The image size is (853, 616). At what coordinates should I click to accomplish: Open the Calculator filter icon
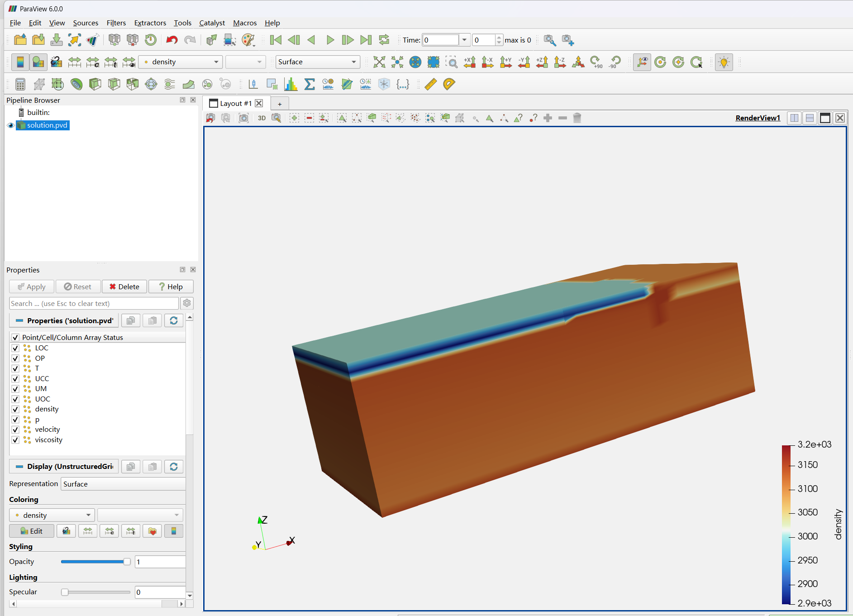click(20, 84)
